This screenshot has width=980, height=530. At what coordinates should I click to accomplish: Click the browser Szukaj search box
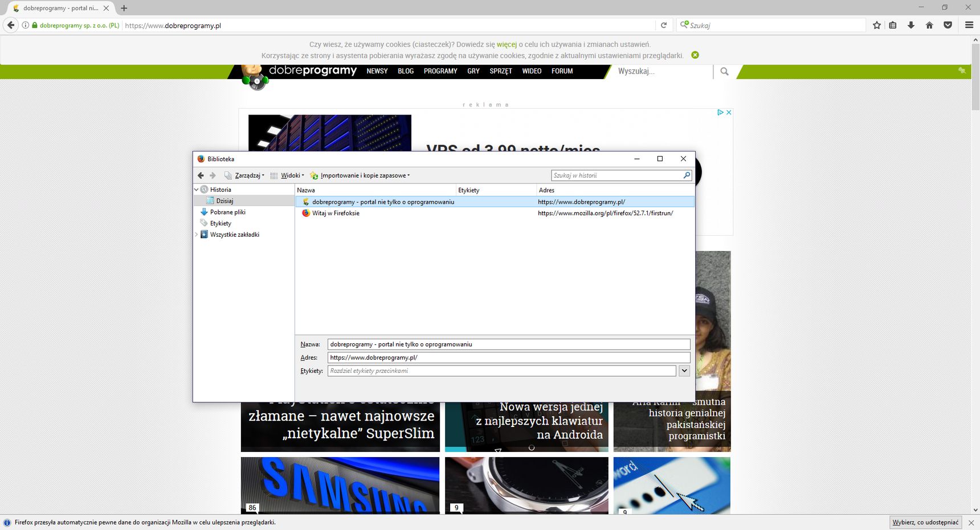[x=770, y=25]
